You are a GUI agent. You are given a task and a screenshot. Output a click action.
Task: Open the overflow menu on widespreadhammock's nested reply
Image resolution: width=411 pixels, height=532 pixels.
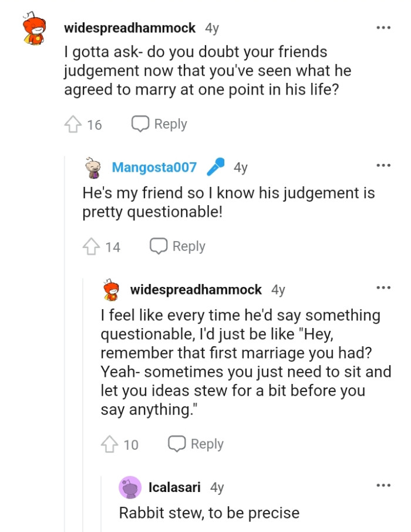[x=383, y=287]
